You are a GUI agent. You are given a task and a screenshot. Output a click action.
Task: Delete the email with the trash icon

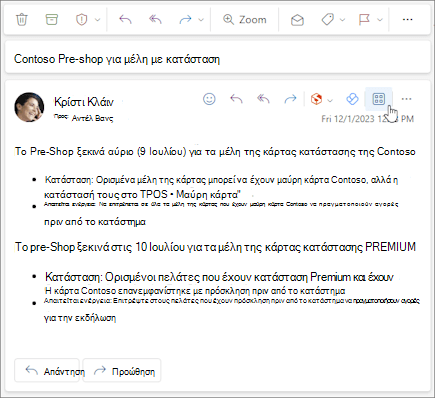click(x=22, y=20)
